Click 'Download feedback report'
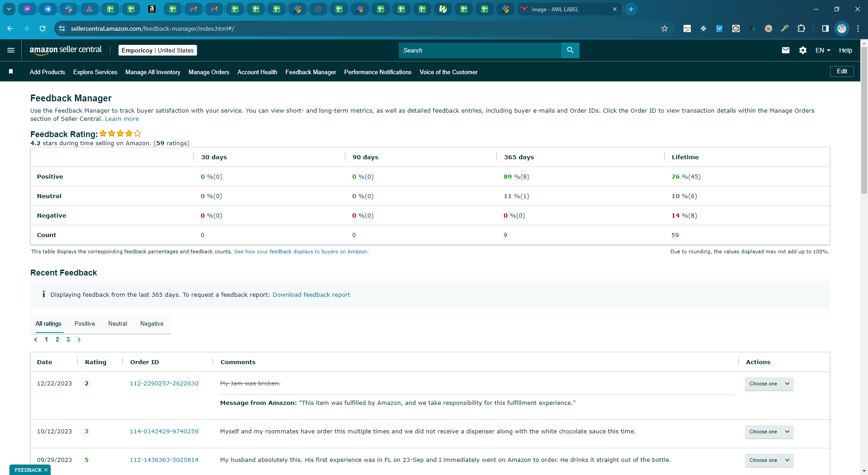This screenshot has height=475, width=868. (311, 295)
